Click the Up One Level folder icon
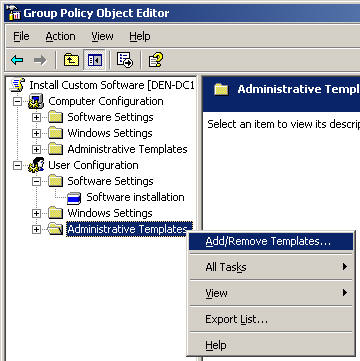This screenshot has height=361, width=360. pyautogui.click(x=71, y=60)
